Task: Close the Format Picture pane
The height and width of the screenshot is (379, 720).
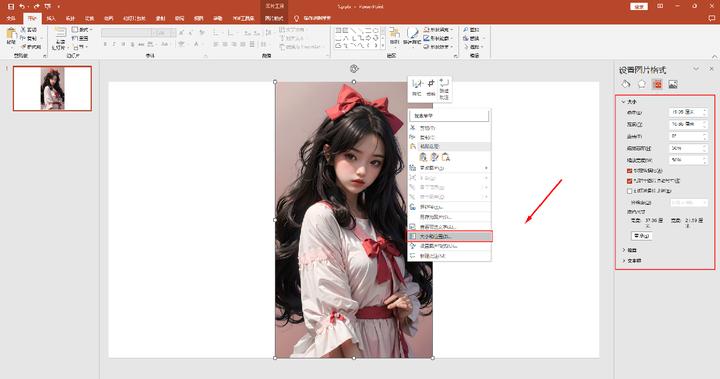Action: click(711, 69)
